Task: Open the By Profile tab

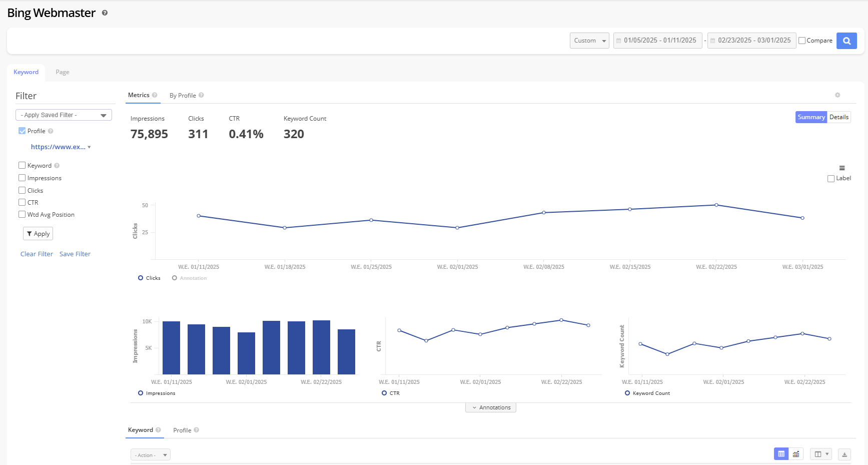Action: coord(183,96)
